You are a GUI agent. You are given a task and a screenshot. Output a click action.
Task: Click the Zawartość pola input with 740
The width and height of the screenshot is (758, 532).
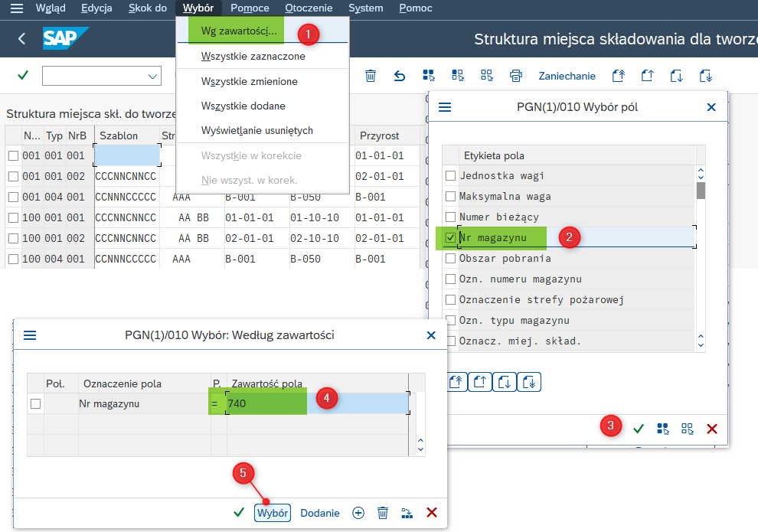[x=317, y=403]
